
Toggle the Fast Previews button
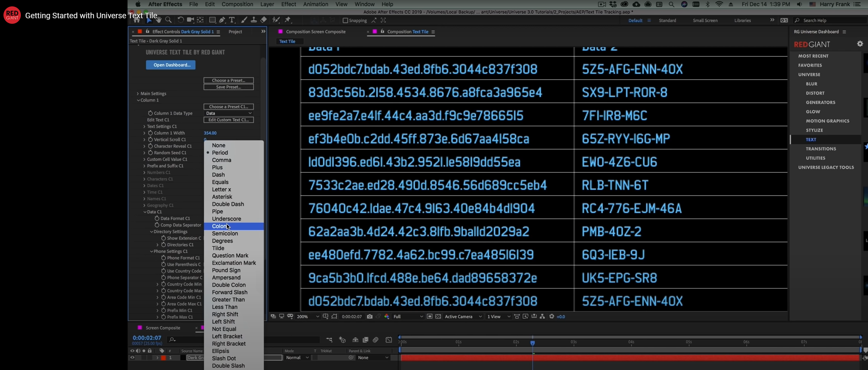tap(525, 316)
